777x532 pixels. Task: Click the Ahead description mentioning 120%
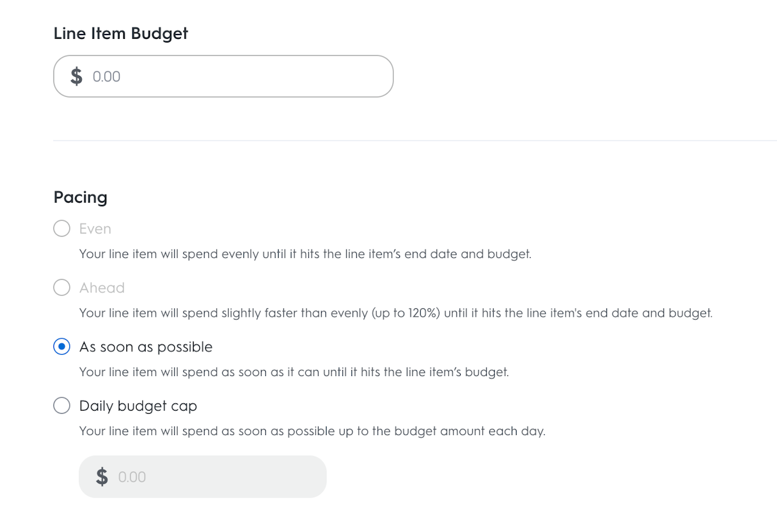[x=396, y=313]
